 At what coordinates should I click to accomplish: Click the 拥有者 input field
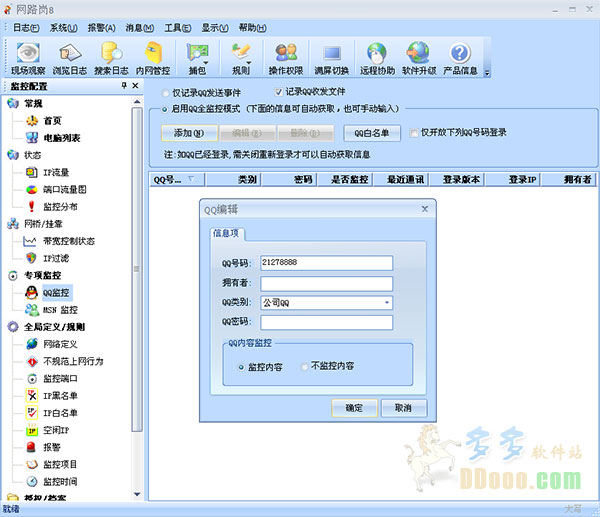pos(326,284)
